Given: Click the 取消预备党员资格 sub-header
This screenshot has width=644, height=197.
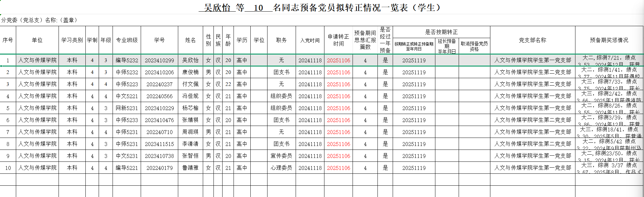Looking at the screenshot, I should [x=474, y=46].
